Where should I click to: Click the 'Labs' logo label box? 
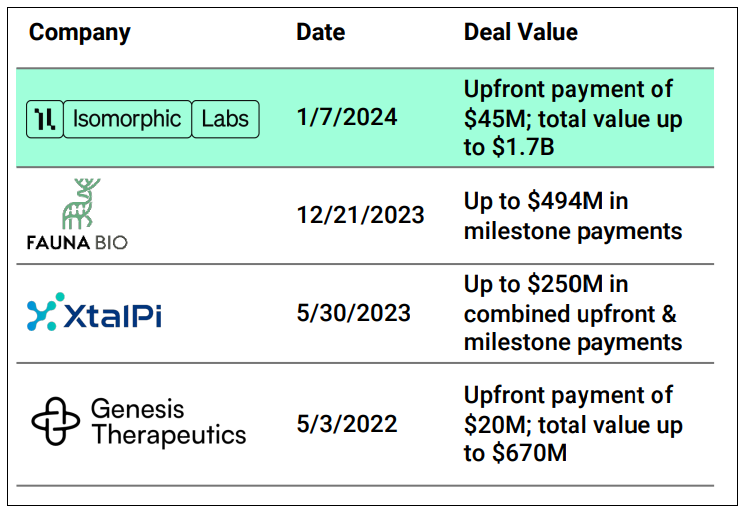tap(225, 119)
